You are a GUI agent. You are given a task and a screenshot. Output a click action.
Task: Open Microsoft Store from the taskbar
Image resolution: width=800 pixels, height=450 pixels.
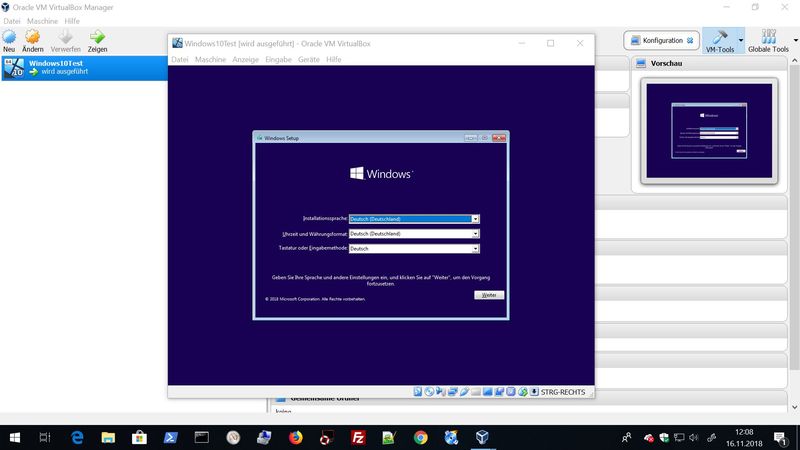[139, 437]
